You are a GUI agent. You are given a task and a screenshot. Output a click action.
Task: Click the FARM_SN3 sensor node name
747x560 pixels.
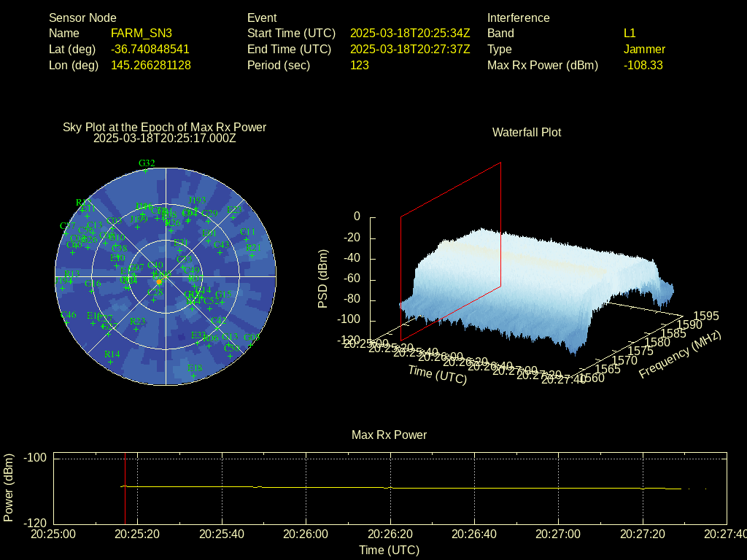coord(142,34)
